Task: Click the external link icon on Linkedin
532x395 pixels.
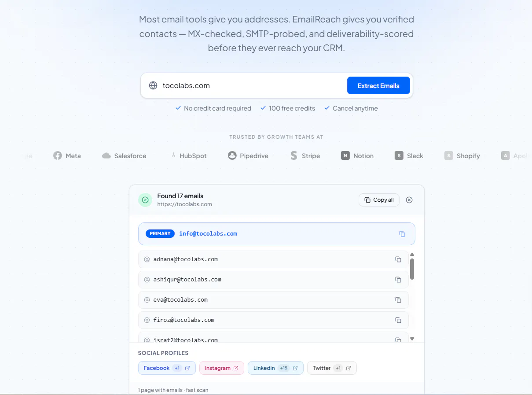Action: [295, 368]
